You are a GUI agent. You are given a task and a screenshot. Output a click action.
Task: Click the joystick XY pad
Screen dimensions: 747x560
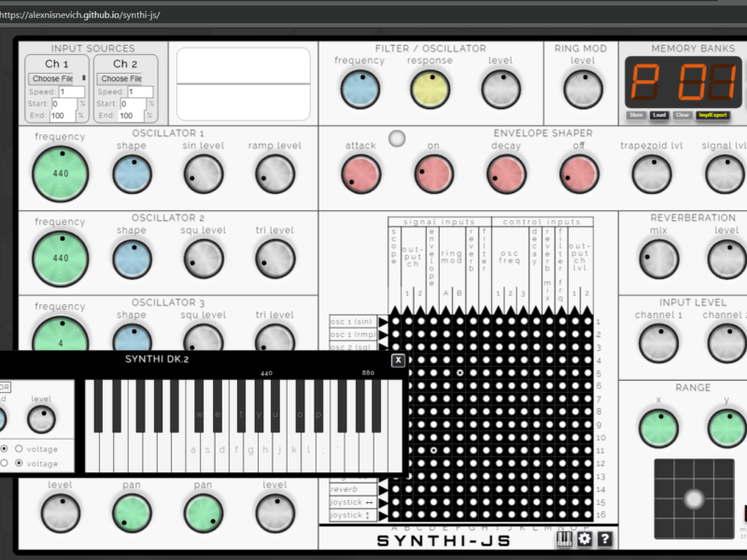(x=694, y=497)
